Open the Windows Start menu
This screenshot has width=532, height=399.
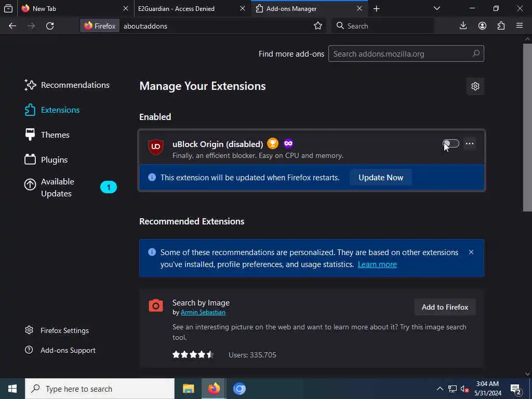[12, 389]
